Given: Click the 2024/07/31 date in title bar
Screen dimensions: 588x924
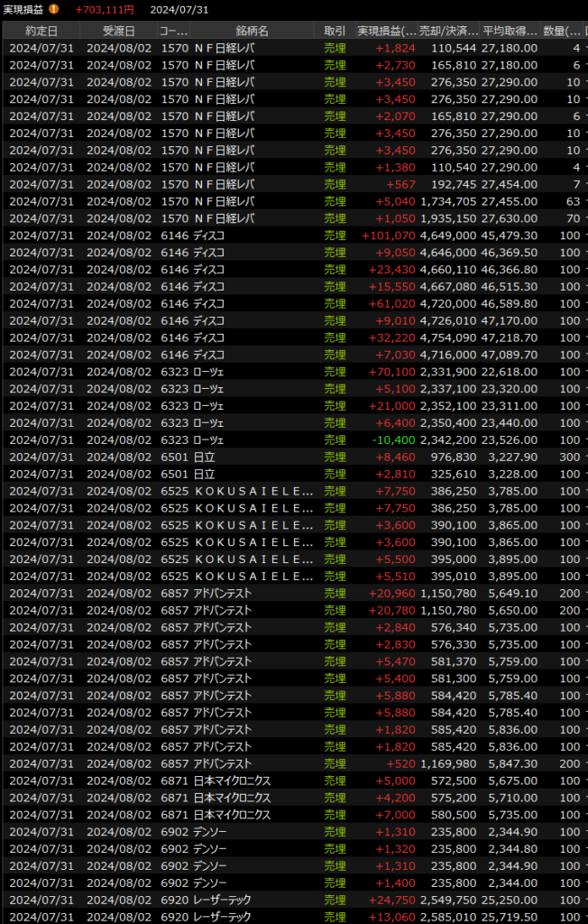Looking at the screenshot, I should (x=179, y=9).
